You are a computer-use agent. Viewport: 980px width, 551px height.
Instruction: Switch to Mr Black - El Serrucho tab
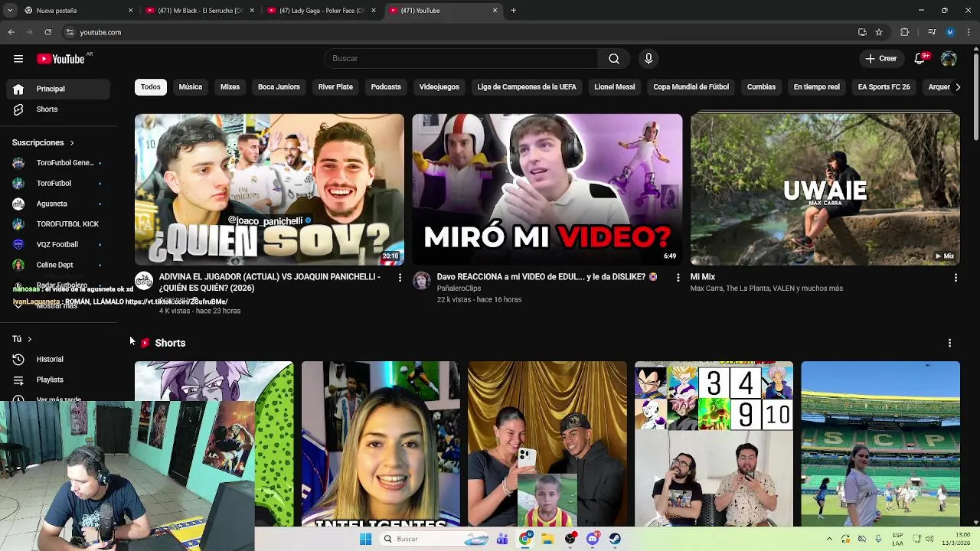[200, 11]
